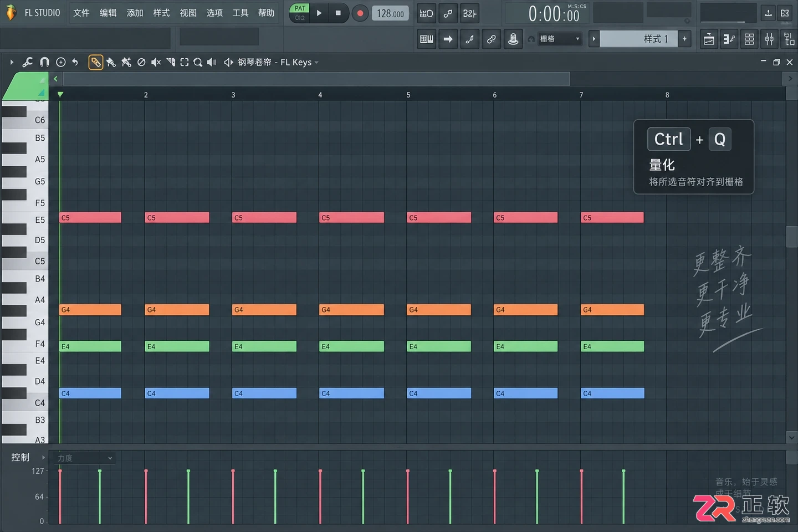
Task: Open the 帮助 menu
Action: [267, 13]
